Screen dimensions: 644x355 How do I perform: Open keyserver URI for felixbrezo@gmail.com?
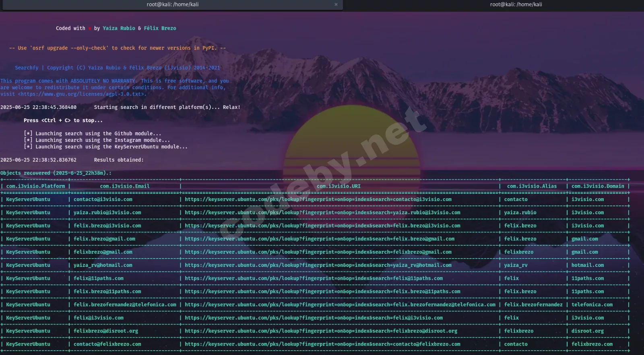click(x=318, y=252)
